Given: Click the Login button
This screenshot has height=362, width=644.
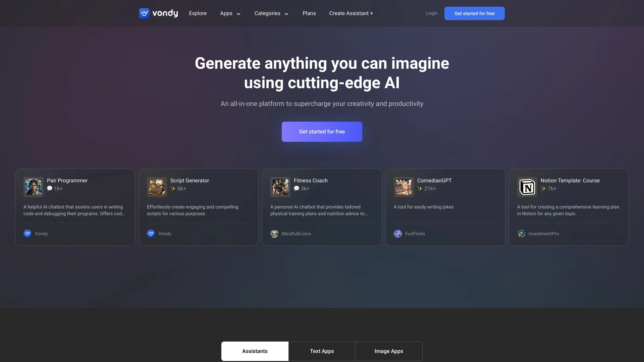Looking at the screenshot, I should point(431,13).
